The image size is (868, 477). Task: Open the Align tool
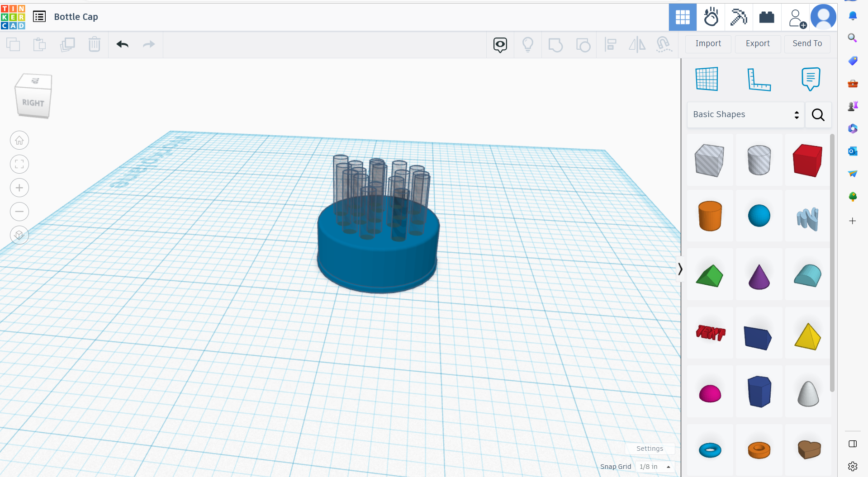[x=610, y=44]
